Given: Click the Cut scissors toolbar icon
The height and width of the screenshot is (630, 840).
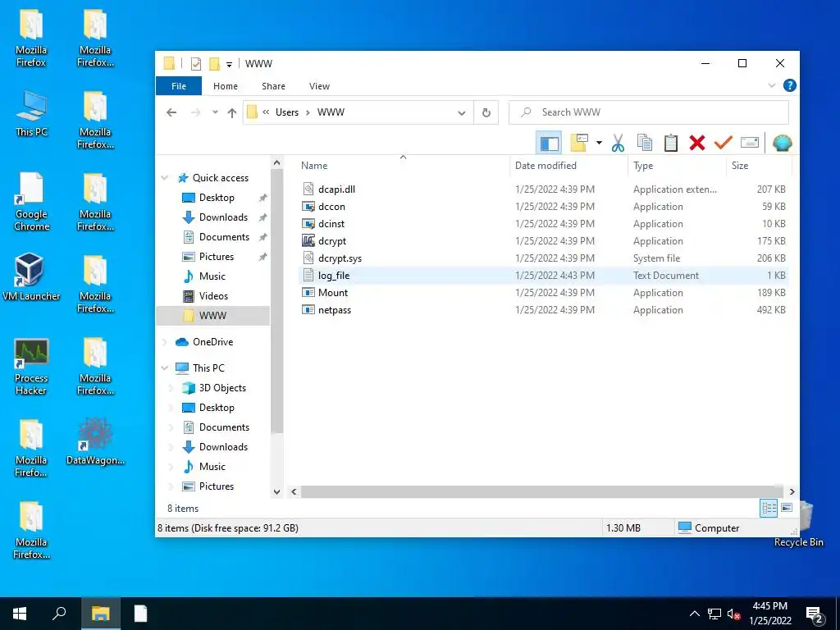Looking at the screenshot, I should pos(618,143).
